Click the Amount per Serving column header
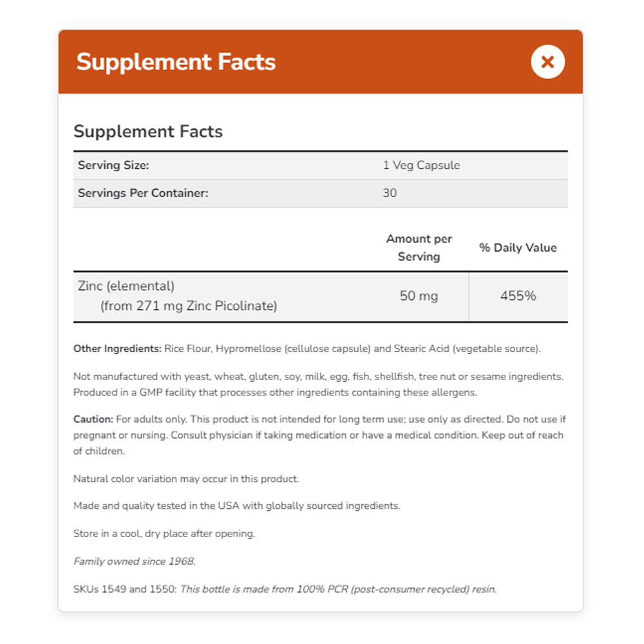Screen dimensions: 644x644 pyautogui.click(x=419, y=247)
